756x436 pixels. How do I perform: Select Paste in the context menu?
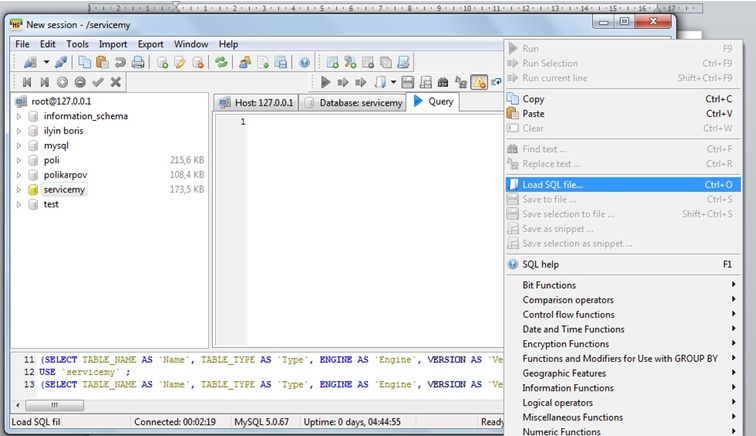(533, 114)
